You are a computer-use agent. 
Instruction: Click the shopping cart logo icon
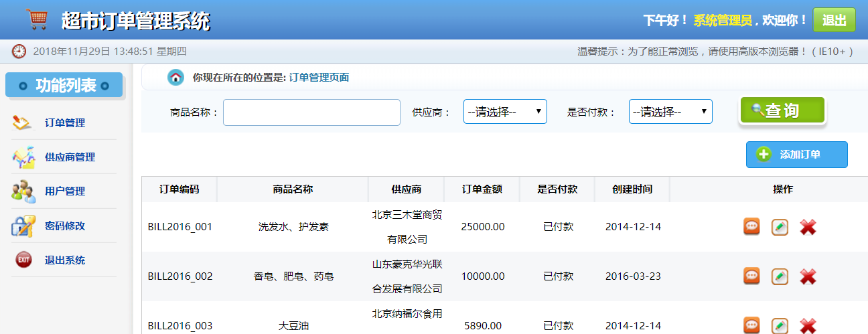(x=37, y=19)
